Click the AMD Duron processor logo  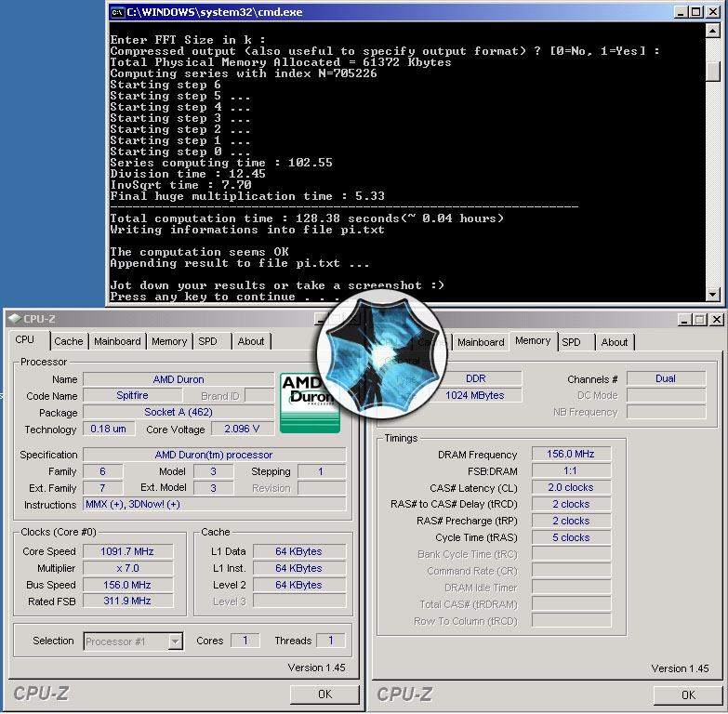pos(310,403)
